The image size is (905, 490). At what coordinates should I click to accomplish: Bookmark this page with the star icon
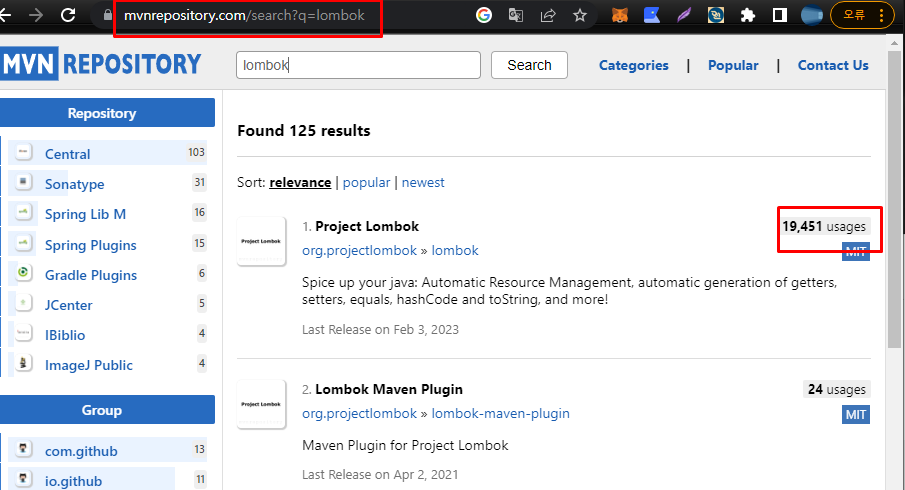(x=579, y=15)
